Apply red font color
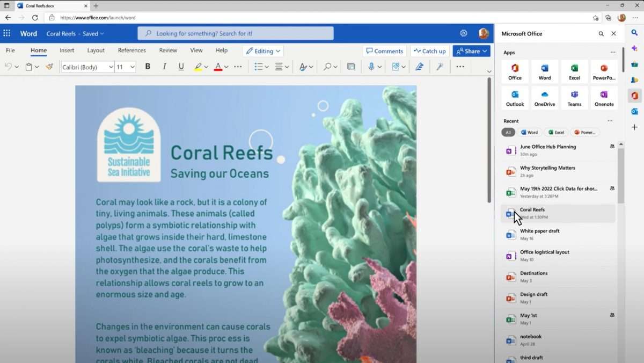The width and height of the screenshot is (644, 363). click(218, 67)
